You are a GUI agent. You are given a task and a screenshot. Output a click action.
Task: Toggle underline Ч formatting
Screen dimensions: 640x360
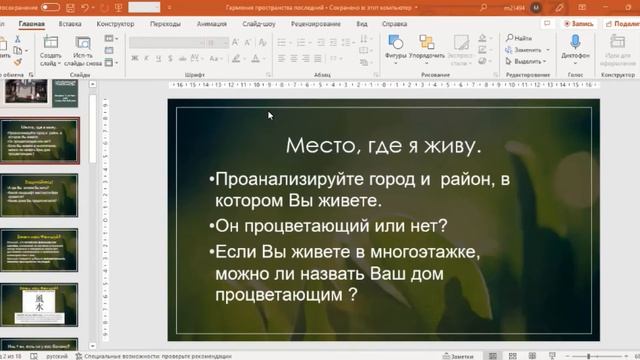pos(158,59)
